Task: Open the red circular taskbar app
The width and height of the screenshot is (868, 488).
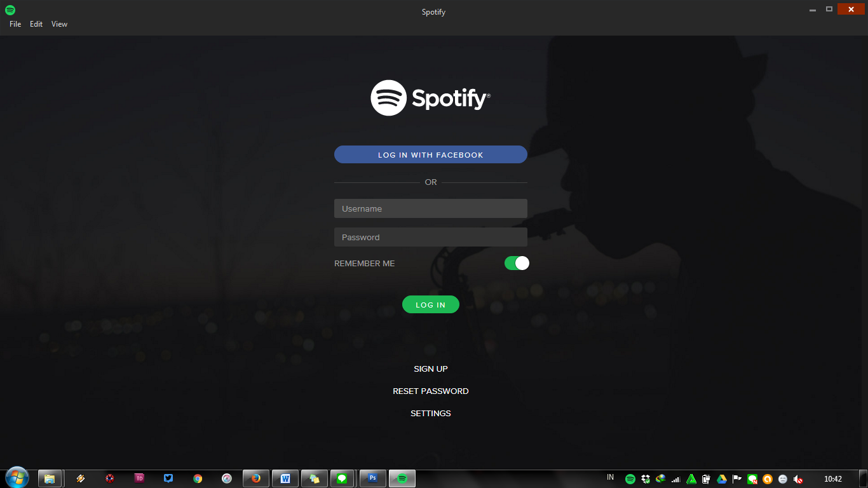Action: coord(110,478)
